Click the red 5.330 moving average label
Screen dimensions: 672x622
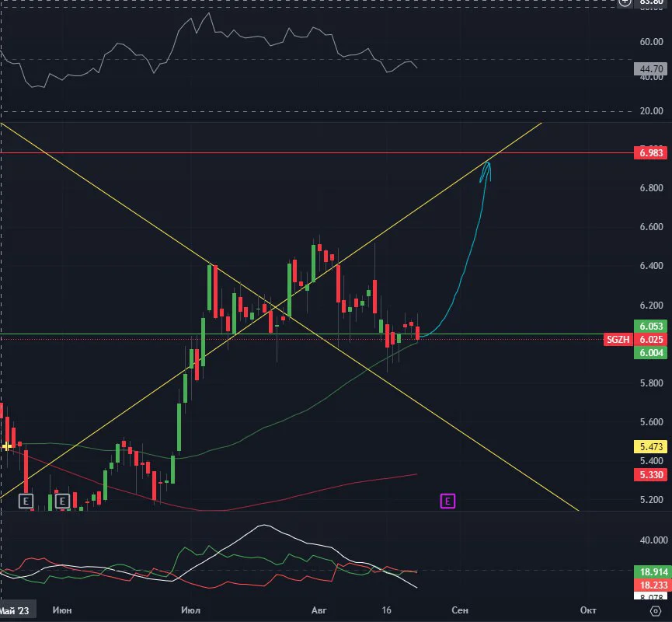point(650,474)
